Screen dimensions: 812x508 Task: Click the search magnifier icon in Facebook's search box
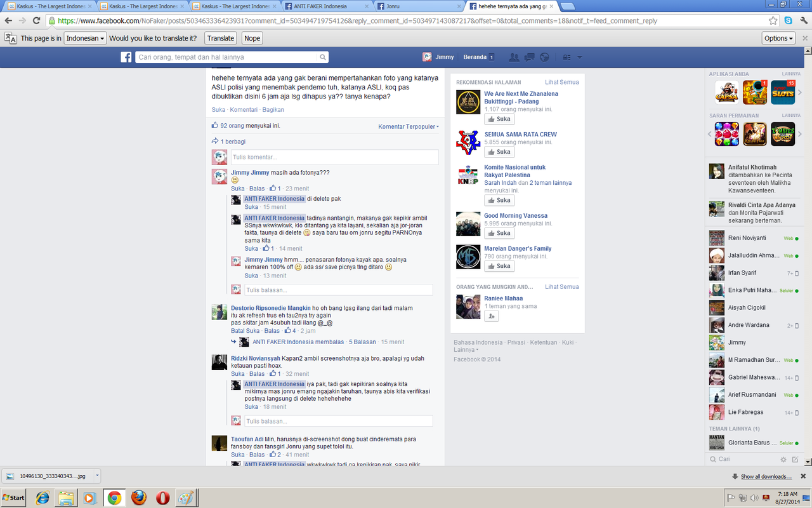[323, 57]
